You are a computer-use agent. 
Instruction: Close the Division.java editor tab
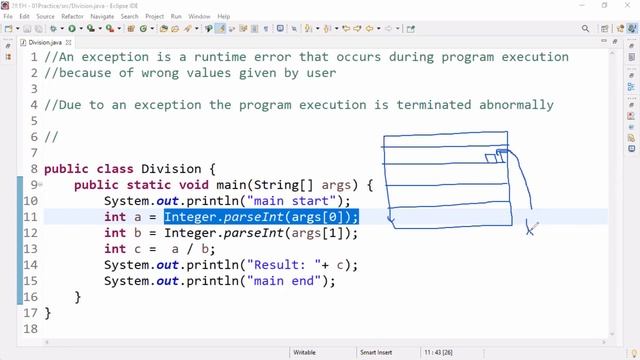pyautogui.click(x=69, y=42)
